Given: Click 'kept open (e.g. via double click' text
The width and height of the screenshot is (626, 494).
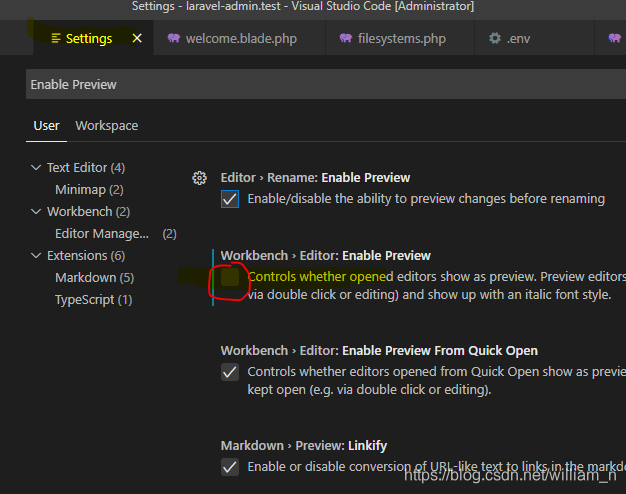Looking at the screenshot, I should pyautogui.click(x=369, y=389).
